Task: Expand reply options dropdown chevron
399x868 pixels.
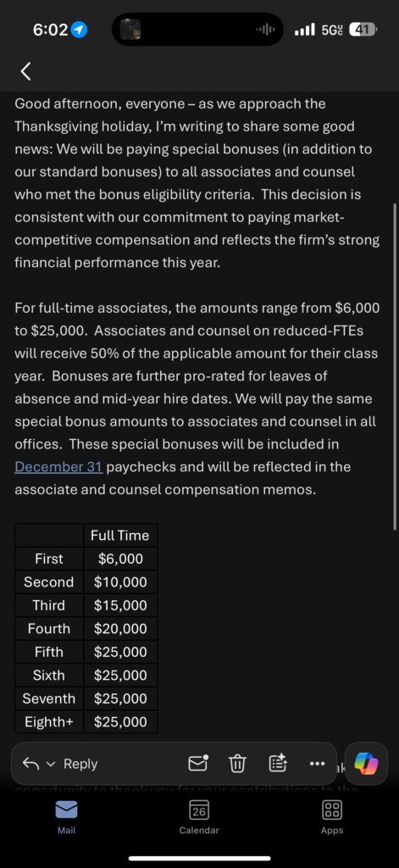Action: 50,765
